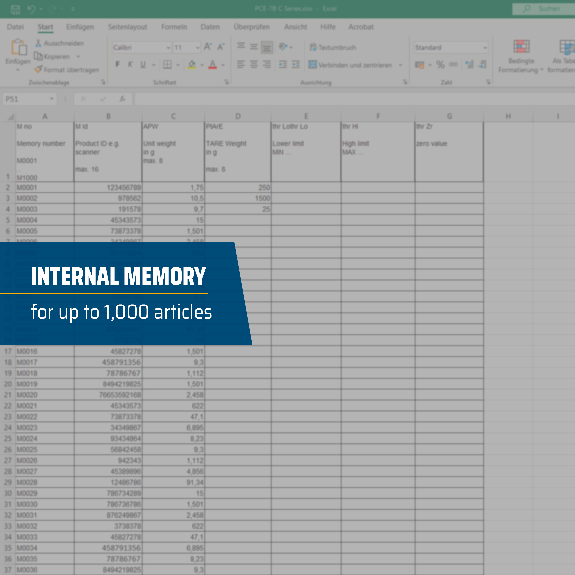Click the Kopieren button

click(52, 56)
